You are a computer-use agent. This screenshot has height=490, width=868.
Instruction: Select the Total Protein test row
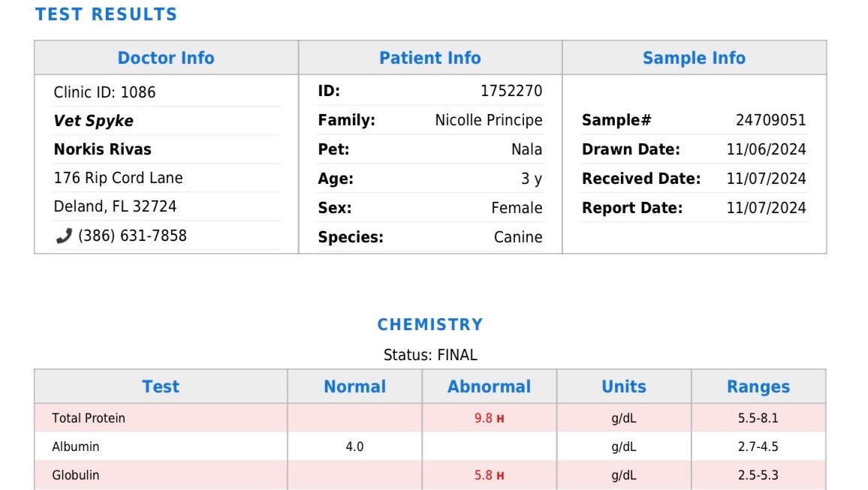pos(89,418)
